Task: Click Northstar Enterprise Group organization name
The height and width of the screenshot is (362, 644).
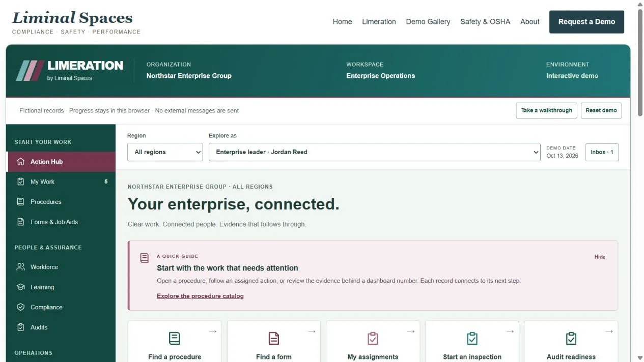Action: pyautogui.click(x=189, y=76)
